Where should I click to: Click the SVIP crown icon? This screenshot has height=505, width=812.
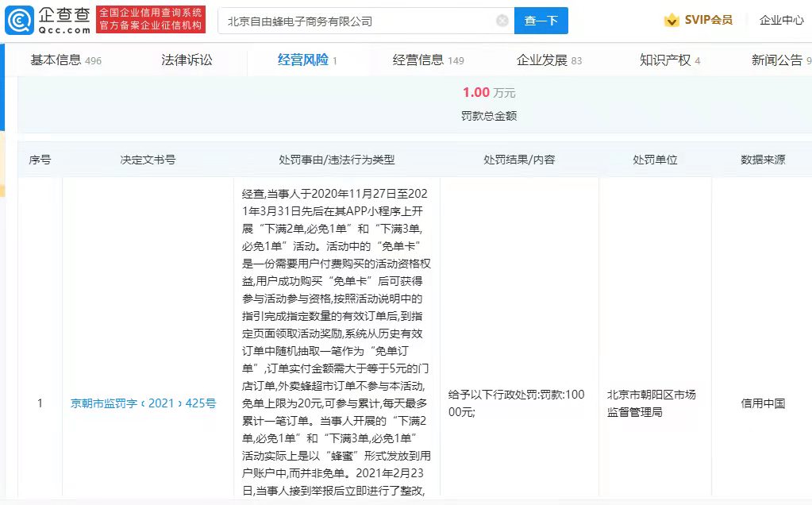(672, 20)
